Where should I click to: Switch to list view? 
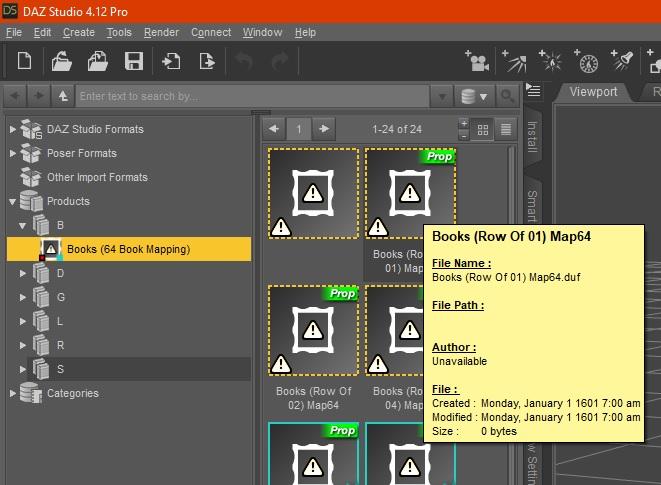[x=506, y=129]
